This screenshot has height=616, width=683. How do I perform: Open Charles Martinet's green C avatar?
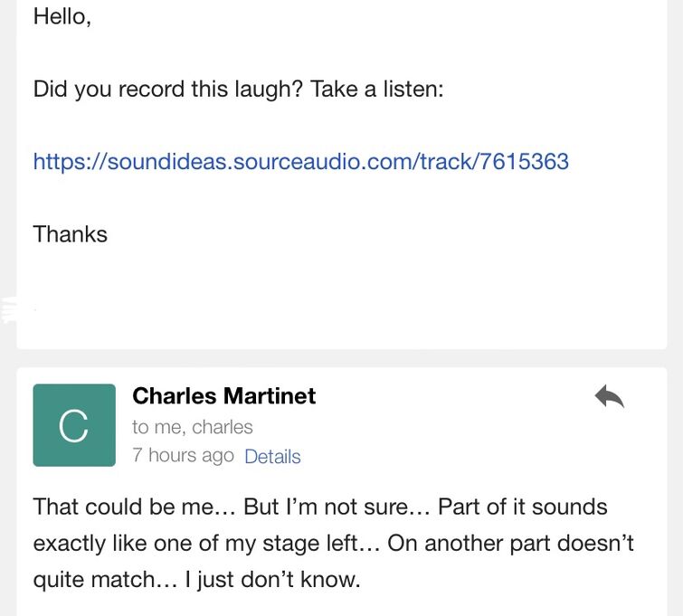[74, 425]
